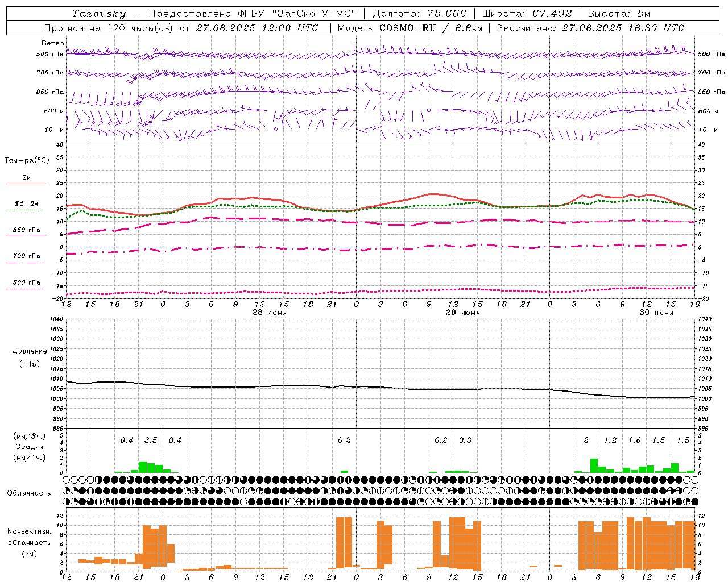Click the 'Долгота: 78.666' longitude value
The image size is (728, 582).
click(x=419, y=14)
